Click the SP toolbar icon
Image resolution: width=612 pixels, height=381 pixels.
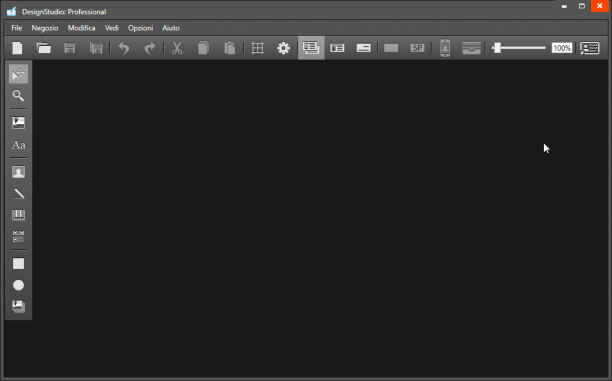coord(417,48)
